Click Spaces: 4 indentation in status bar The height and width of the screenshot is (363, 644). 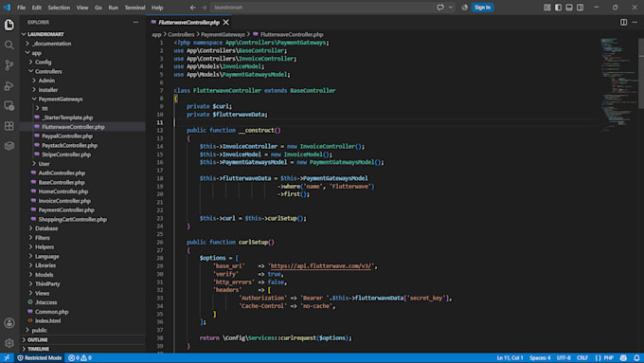[x=540, y=358]
